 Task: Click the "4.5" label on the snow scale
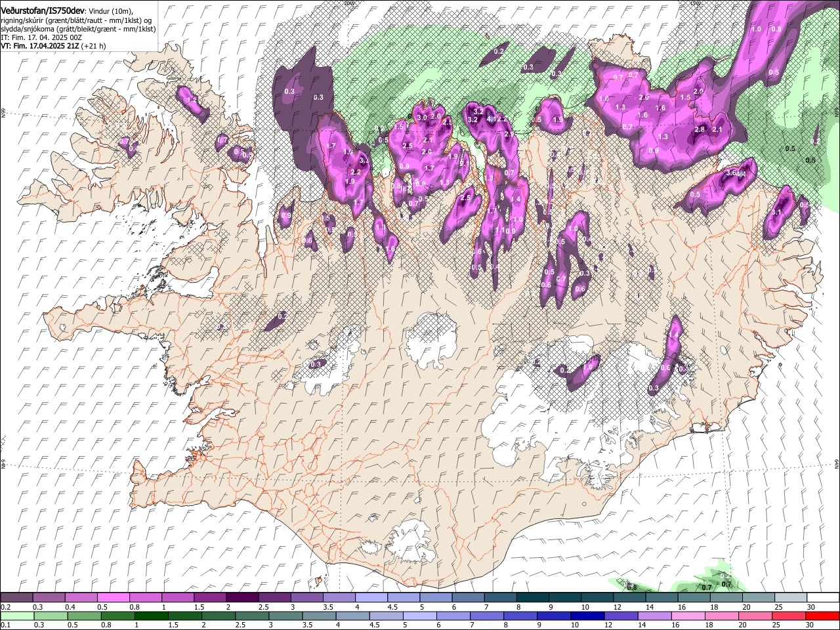click(x=392, y=606)
